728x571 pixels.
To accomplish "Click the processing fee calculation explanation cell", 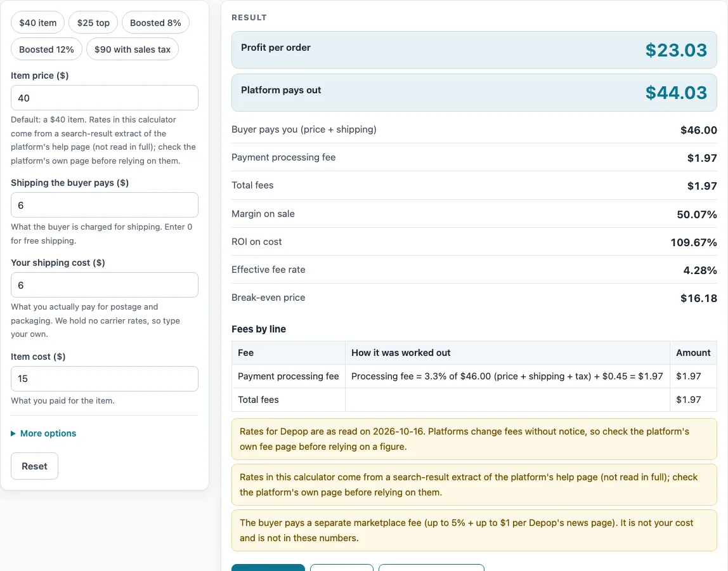I will click(507, 376).
